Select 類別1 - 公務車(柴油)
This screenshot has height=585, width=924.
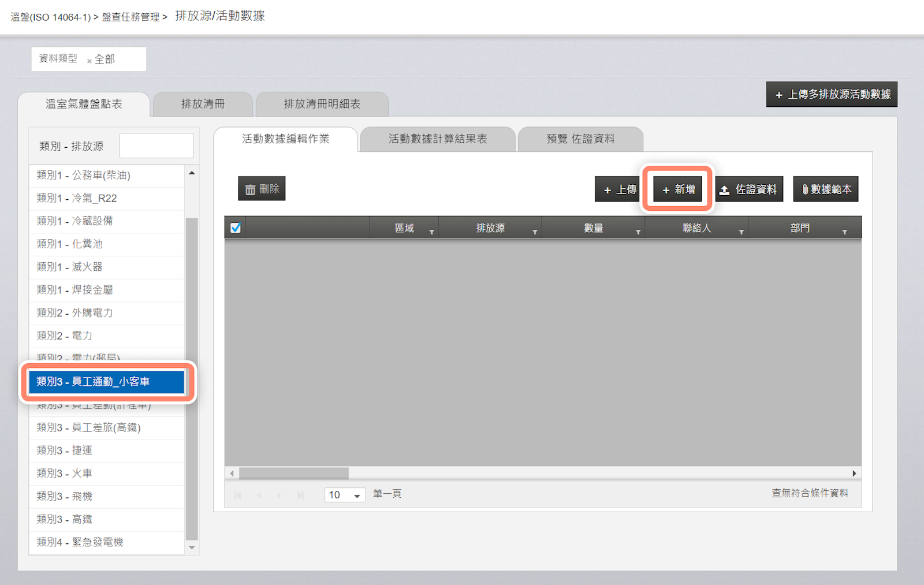click(x=107, y=175)
